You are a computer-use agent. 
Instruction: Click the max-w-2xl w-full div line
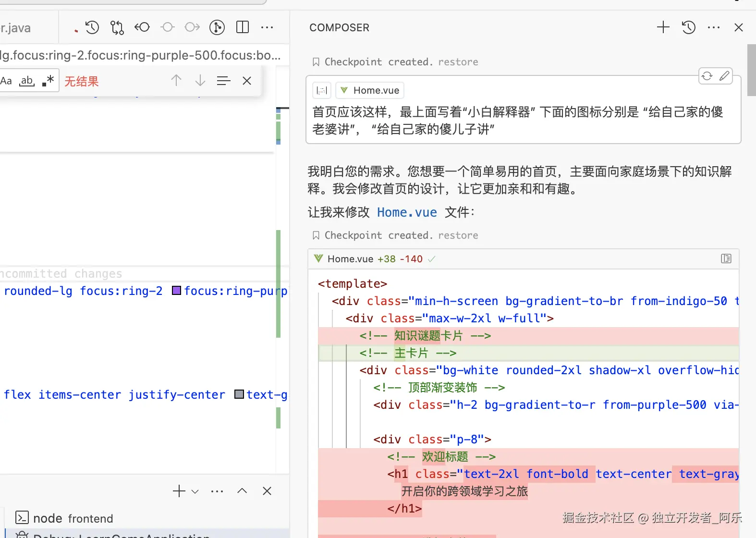(450, 318)
